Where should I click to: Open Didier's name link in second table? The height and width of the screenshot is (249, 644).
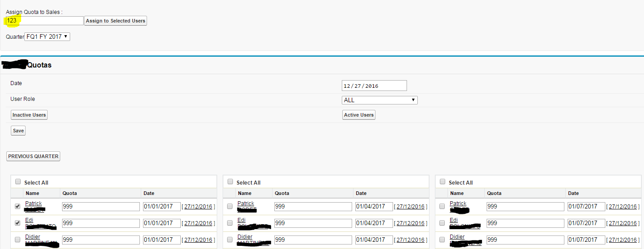point(245,237)
